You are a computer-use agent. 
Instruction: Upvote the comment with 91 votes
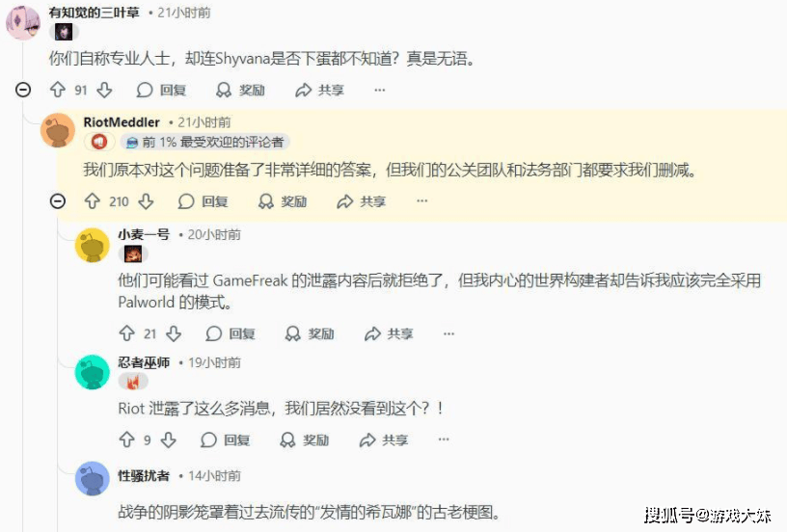58,90
